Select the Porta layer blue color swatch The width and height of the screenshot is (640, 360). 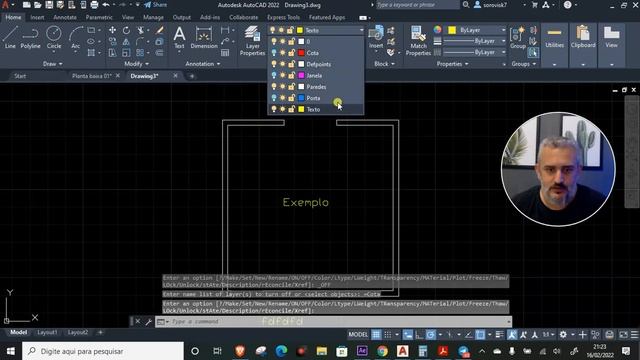point(301,98)
